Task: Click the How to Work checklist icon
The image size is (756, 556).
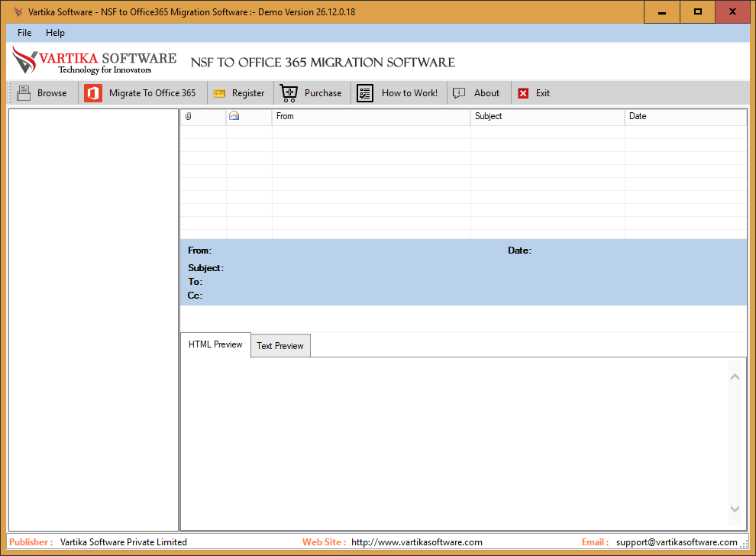Action: click(365, 93)
